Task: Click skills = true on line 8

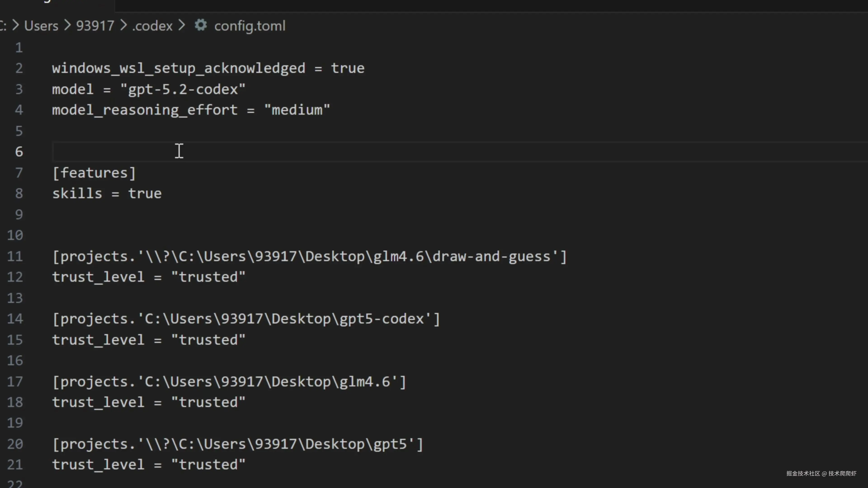Action: coord(107,194)
